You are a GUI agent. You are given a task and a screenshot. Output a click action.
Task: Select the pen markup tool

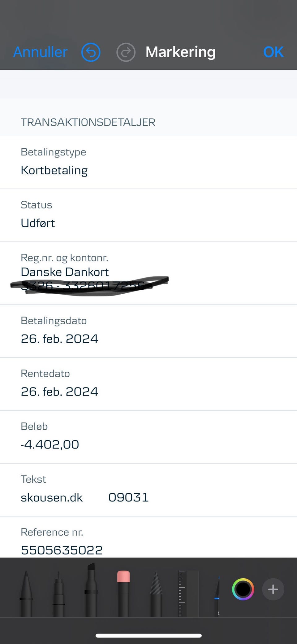[x=26, y=593]
